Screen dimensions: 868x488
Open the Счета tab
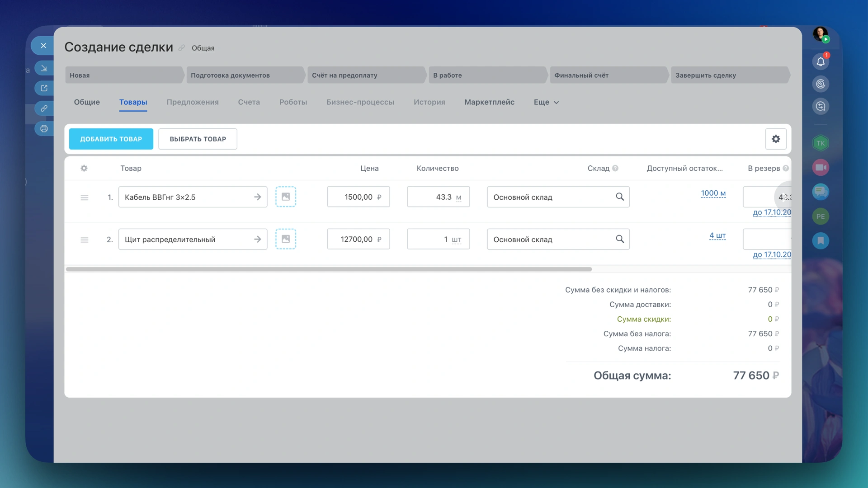[249, 103]
